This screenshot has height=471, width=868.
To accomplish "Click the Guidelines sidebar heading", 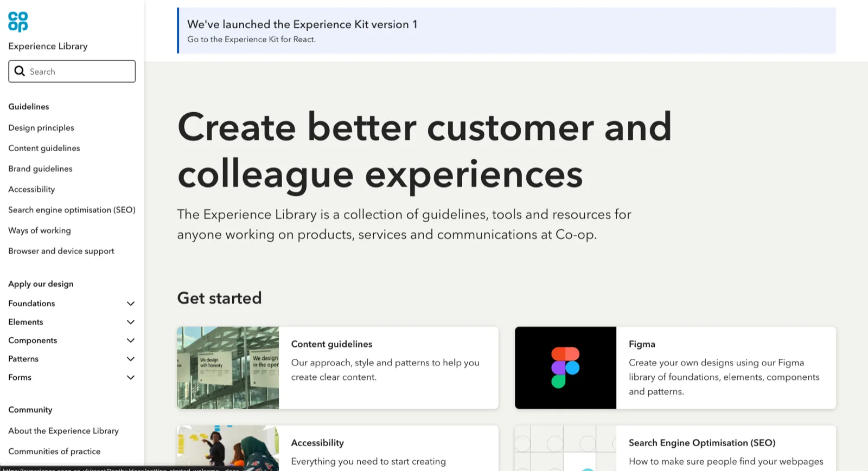I will pos(29,107).
